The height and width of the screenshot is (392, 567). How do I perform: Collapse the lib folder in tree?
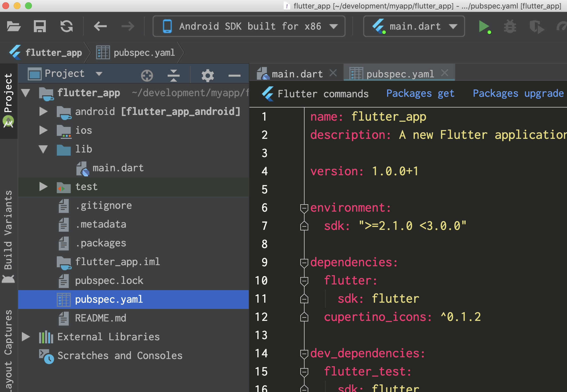tap(43, 149)
